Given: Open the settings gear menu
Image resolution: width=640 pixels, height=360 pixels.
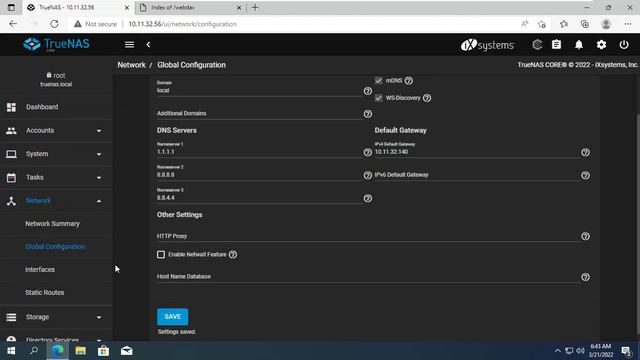Looking at the screenshot, I should 601,44.
